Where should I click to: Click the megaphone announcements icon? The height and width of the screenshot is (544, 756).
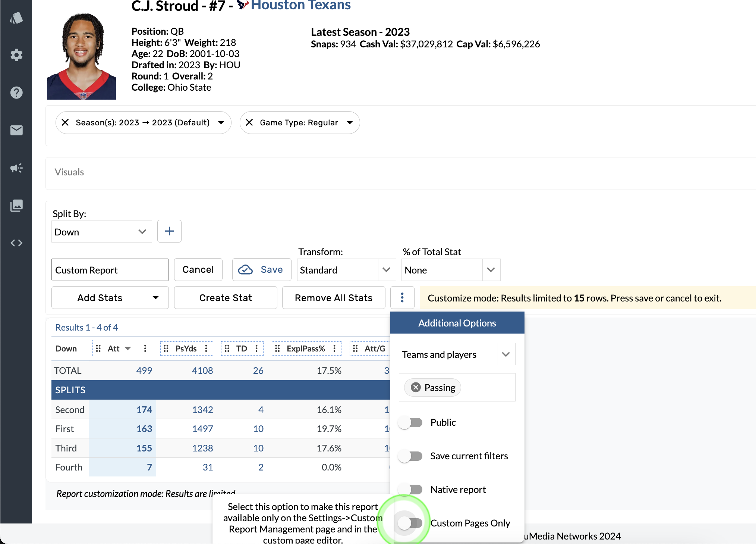tap(16, 168)
